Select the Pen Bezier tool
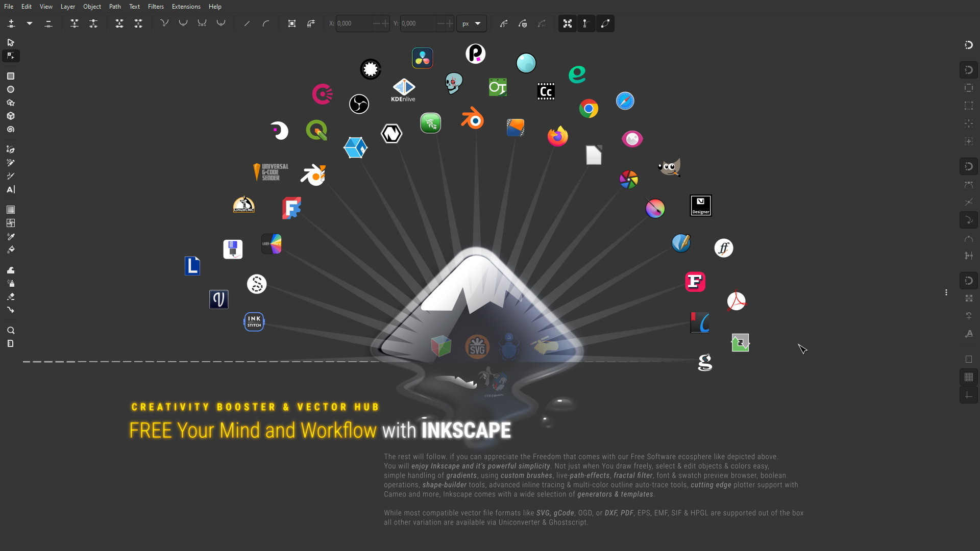Screen dimensions: 980x551 coord(11,149)
